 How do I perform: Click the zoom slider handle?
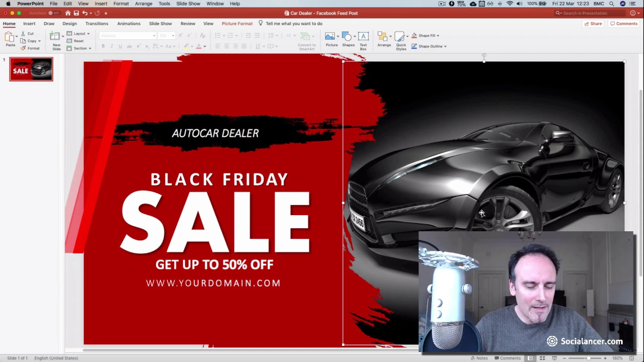click(589, 358)
